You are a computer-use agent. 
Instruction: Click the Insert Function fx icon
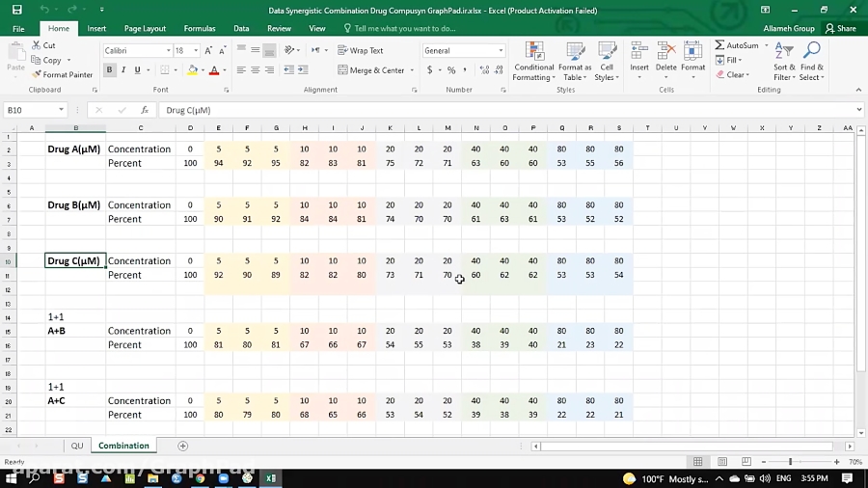click(x=147, y=110)
